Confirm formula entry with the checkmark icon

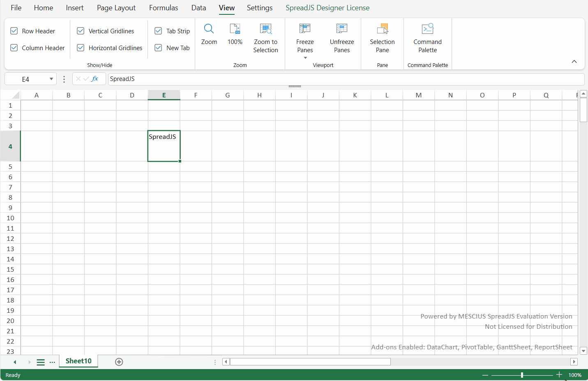(x=86, y=79)
